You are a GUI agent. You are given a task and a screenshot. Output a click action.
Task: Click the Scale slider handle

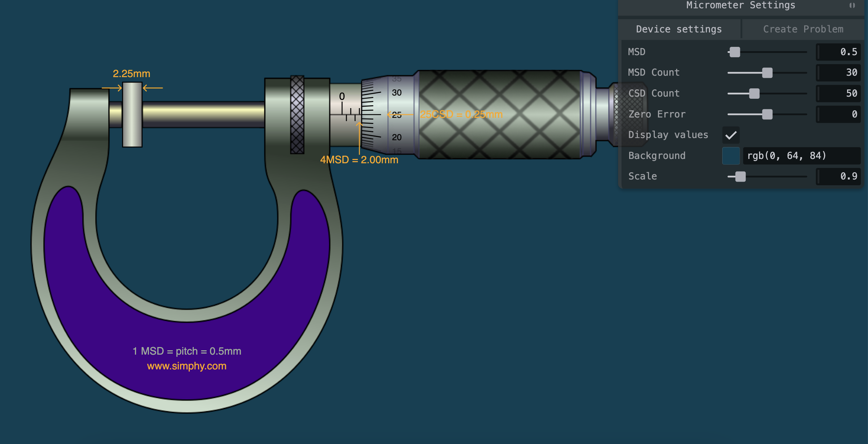click(x=740, y=177)
